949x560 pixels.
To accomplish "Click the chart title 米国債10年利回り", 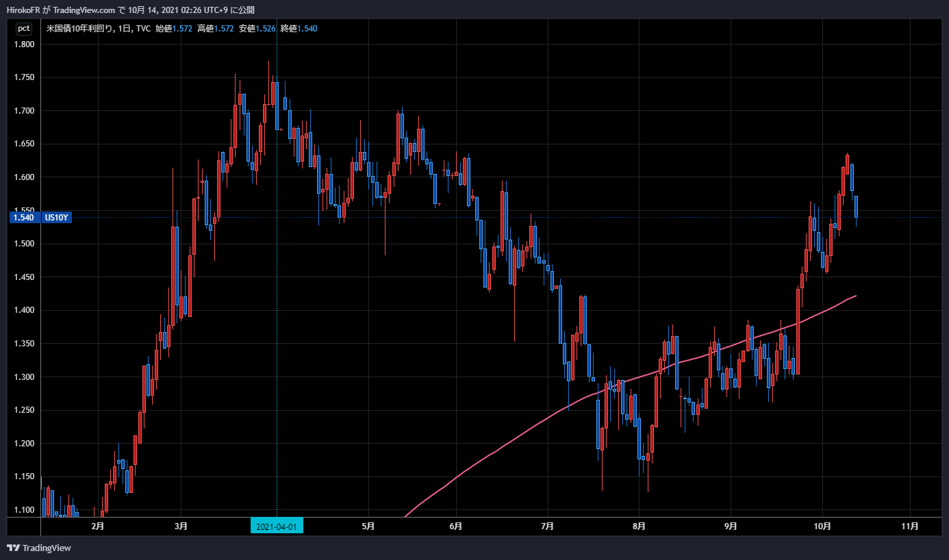I will [x=79, y=28].
